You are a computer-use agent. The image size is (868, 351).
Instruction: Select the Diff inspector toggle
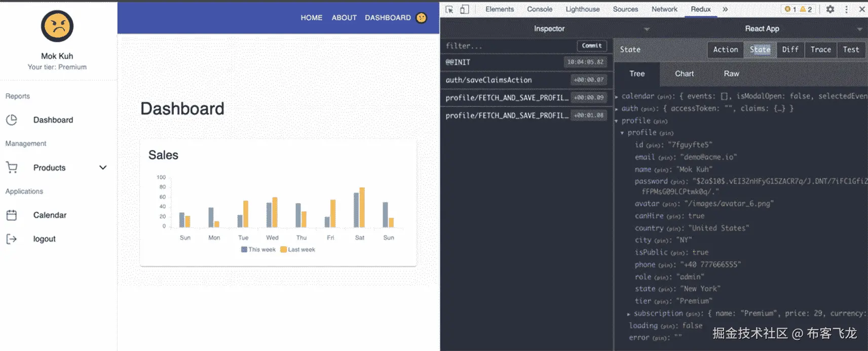pyautogui.click(x=790, y=50)
